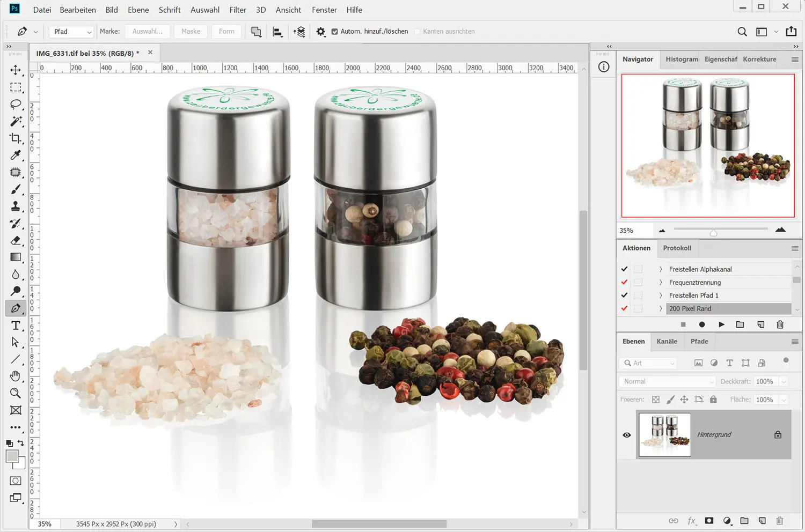805x532 pixels.
Task: Switch to the Kanäle tab
Action: click(667, 341)
